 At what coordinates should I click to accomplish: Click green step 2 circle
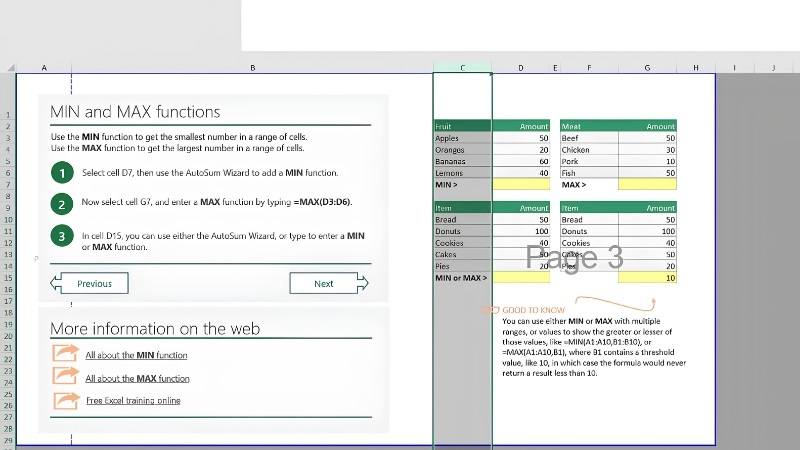point(62,205)
